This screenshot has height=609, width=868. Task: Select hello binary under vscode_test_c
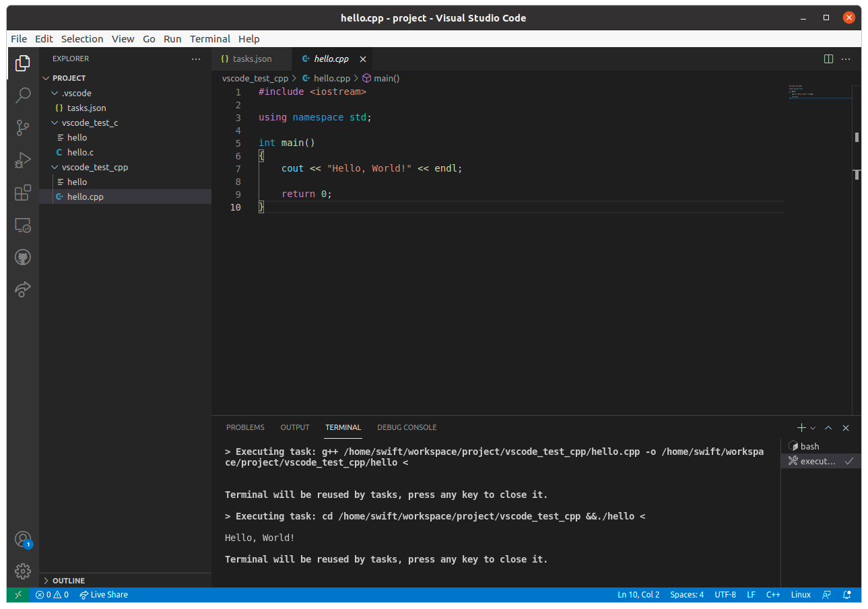point(125,137)
